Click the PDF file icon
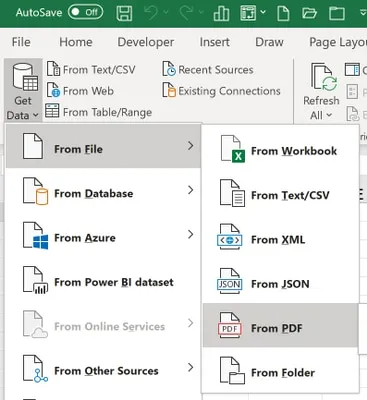This screenshot has height=400, width=367. point(229,326)
